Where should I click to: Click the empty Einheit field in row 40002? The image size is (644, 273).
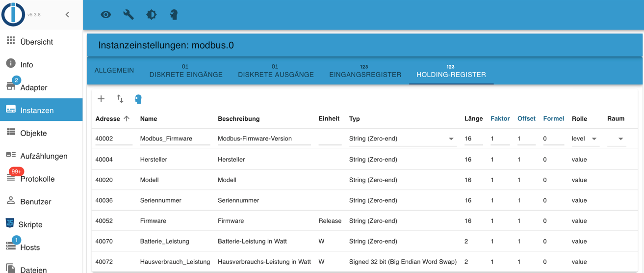[330, 139]
